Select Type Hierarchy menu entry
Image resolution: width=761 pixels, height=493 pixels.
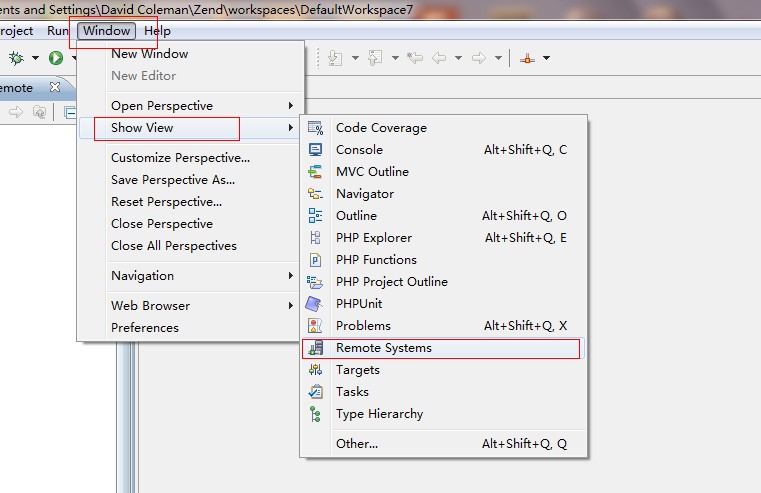pyautogui.click(x=443, y=414)
